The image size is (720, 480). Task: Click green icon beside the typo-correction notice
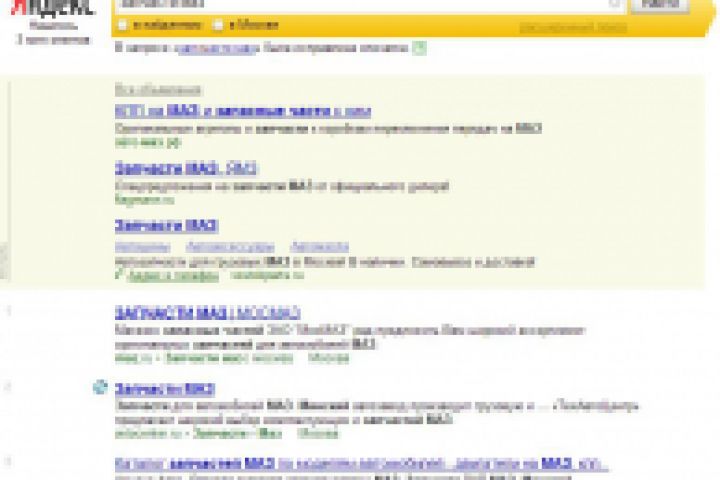[x=419, y=48]
